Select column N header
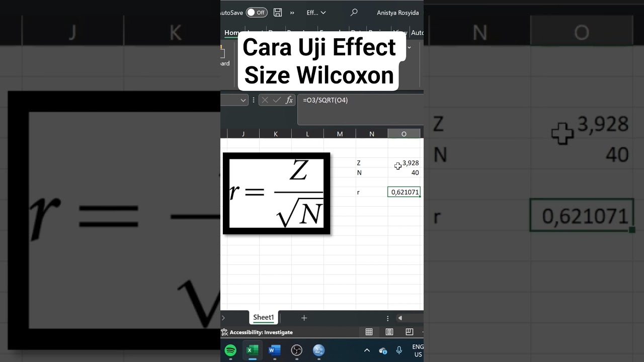This screenshot has height=362, width=644. pos(372,134)
